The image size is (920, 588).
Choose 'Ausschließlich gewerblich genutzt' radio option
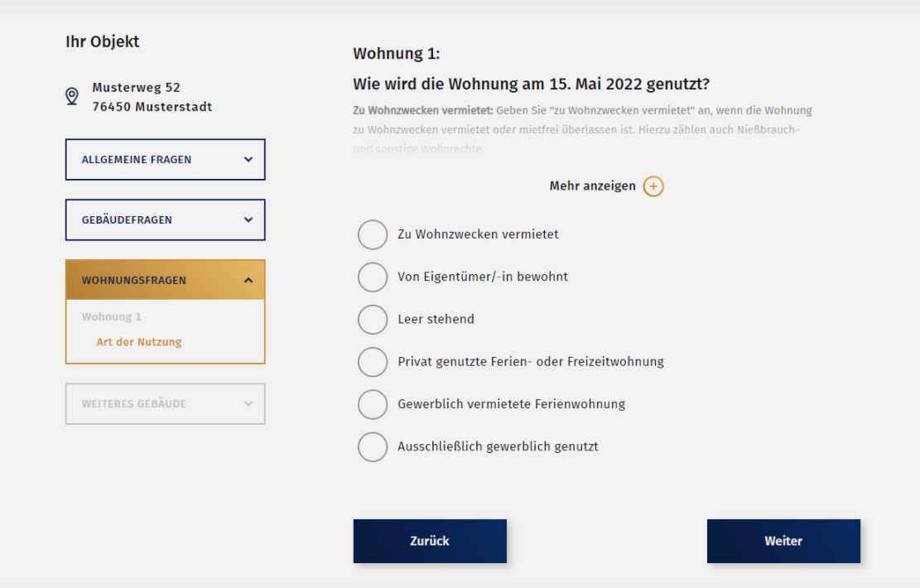373,446
